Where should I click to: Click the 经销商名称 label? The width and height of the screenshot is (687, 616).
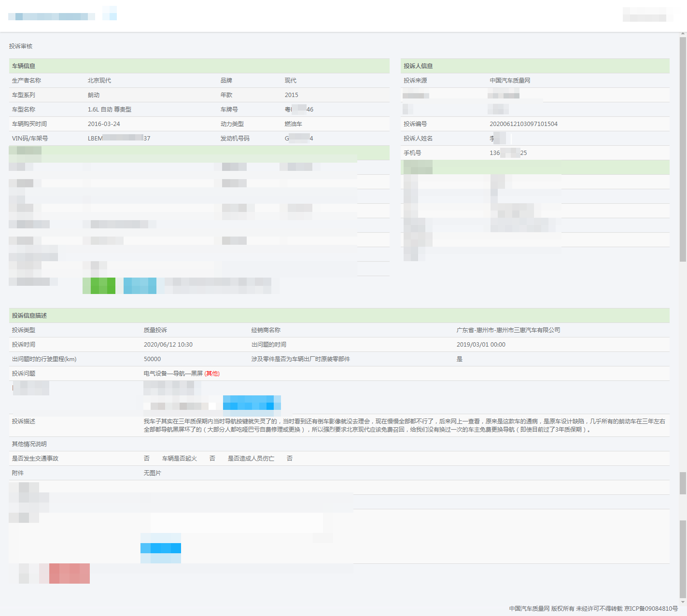point(266,330)
